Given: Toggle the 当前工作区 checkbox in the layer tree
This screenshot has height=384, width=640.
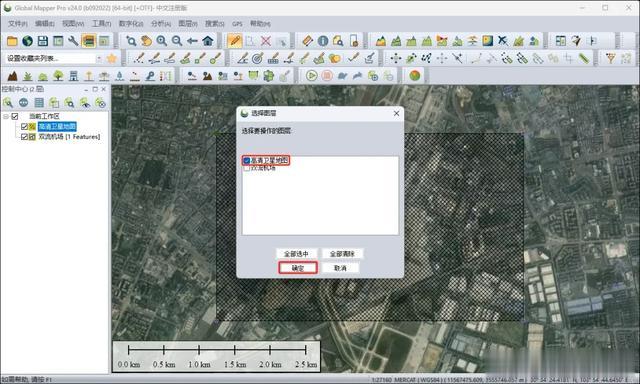Looking at the screenshot, I should click(15, 116).
